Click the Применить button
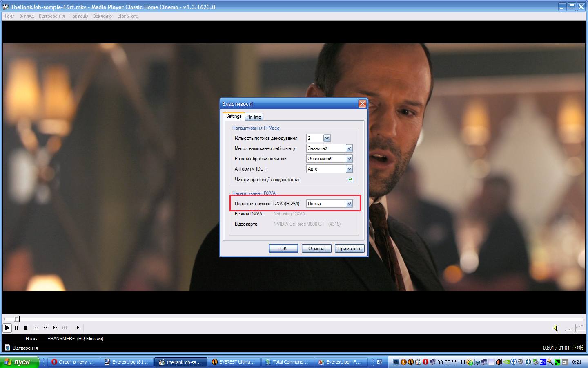Screen dimensions: 588x368 pos(350,249)
